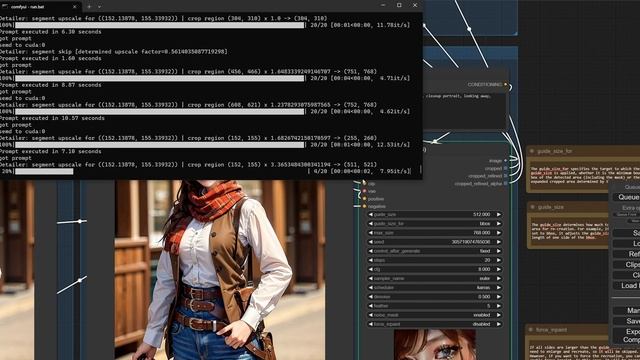Click the image output port dot

point(506,160)
